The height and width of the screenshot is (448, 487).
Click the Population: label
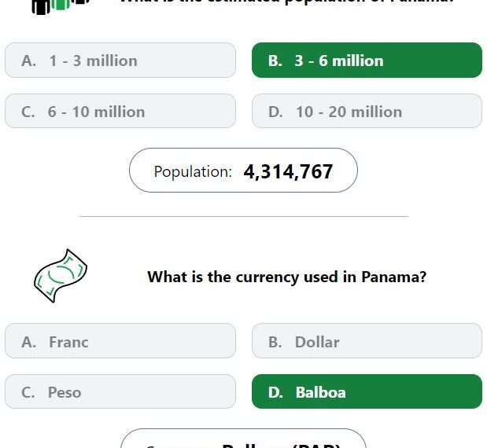click(193, 171)
